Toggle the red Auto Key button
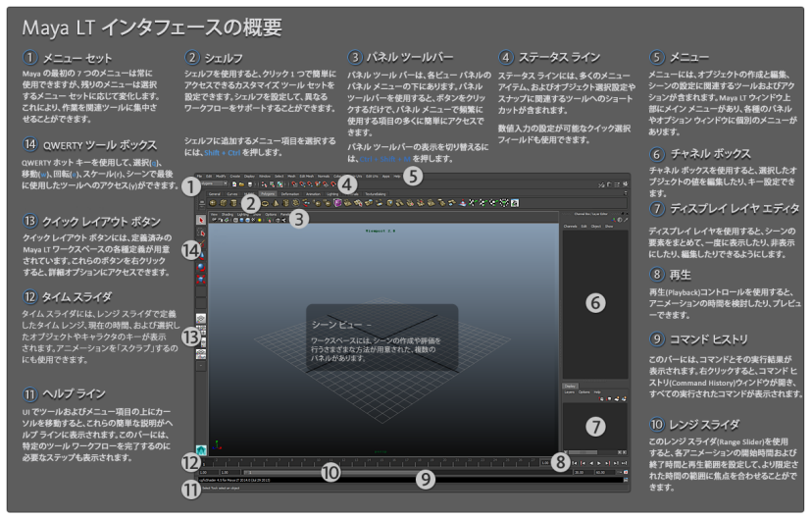 [x=626, y=473]
